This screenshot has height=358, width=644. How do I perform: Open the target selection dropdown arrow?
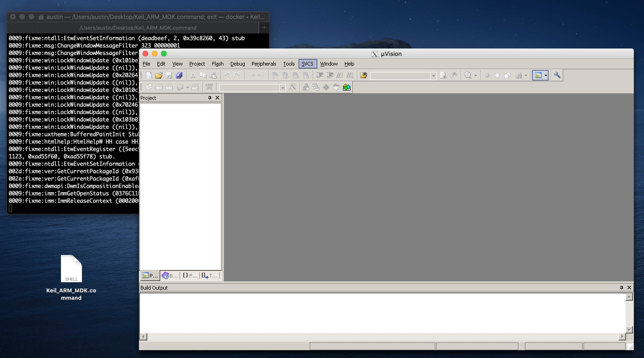click(283, 88)
